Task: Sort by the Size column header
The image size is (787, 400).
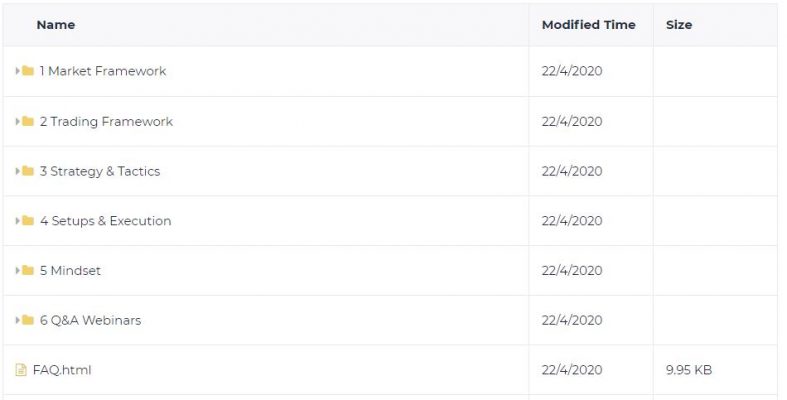Action: [x=679, y=25]
